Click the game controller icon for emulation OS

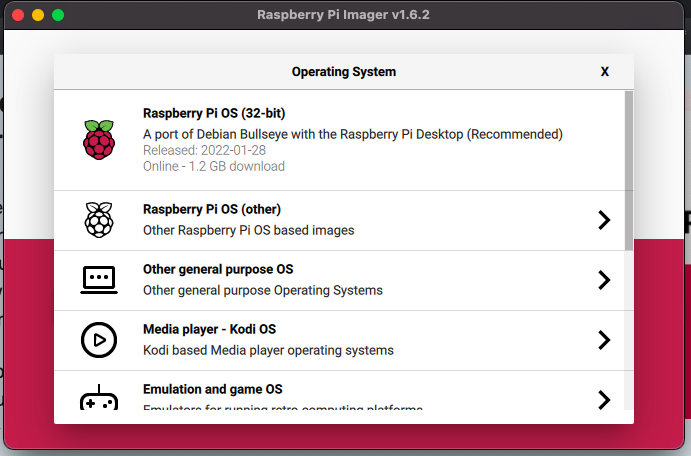click(99, 397)
